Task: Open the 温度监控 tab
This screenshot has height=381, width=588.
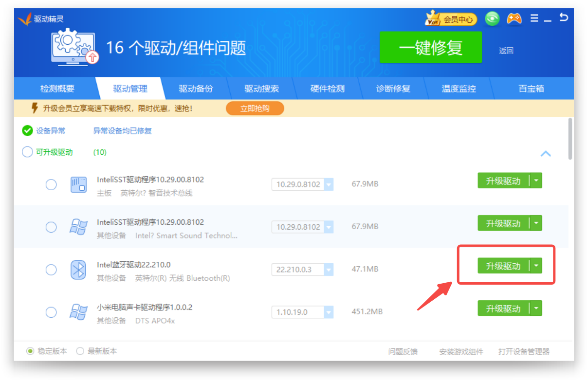Action: tap(459, 89)
